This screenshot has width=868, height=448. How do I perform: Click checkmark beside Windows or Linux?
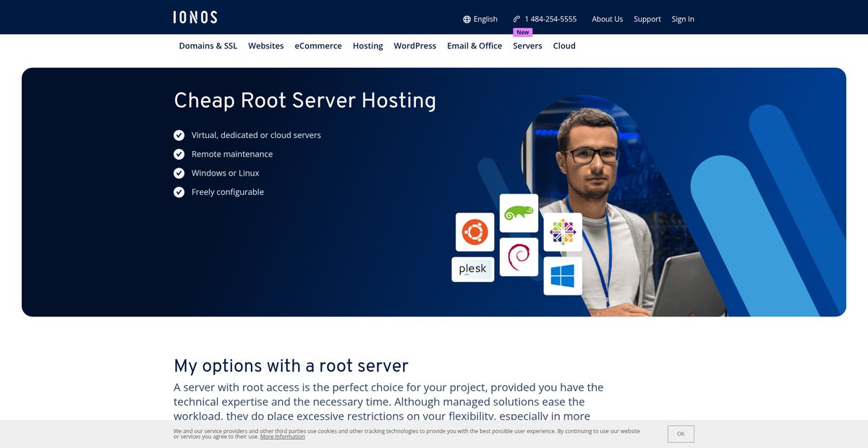click(179, 173)
